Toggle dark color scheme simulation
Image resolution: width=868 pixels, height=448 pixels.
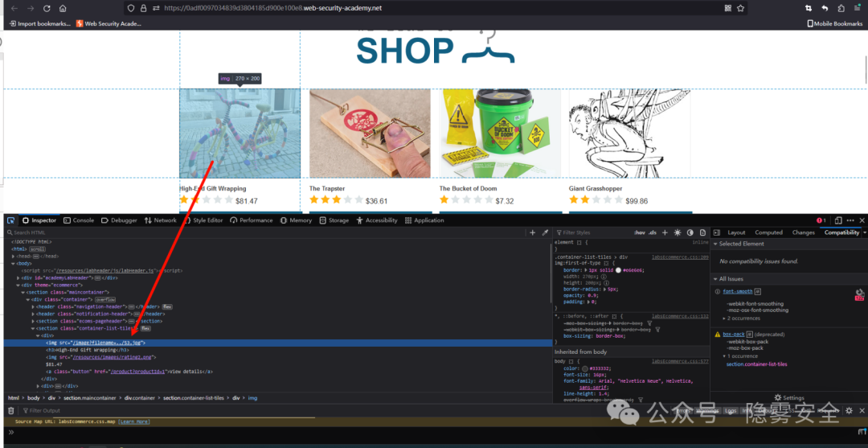tap(690, 232)
